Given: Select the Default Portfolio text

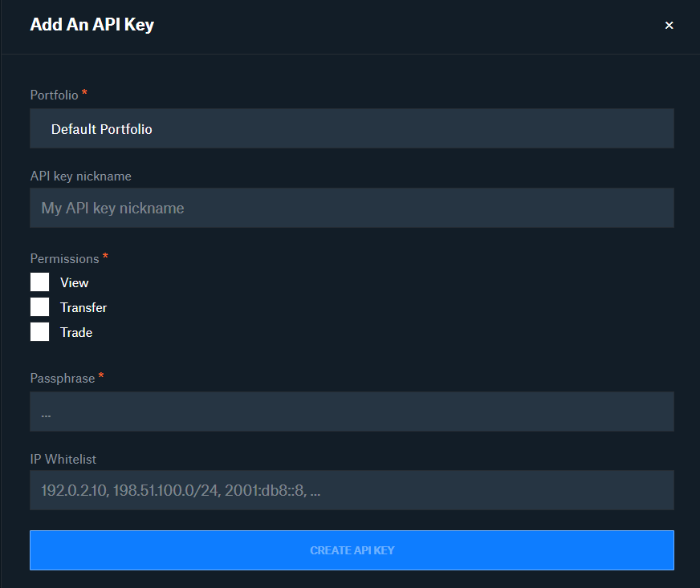Looking at the screenshot, I should click(102, 129).
